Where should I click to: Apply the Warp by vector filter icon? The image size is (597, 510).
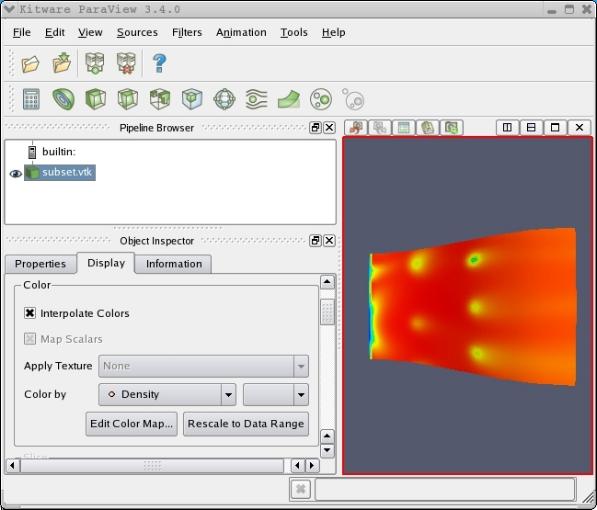pos(289,99)
